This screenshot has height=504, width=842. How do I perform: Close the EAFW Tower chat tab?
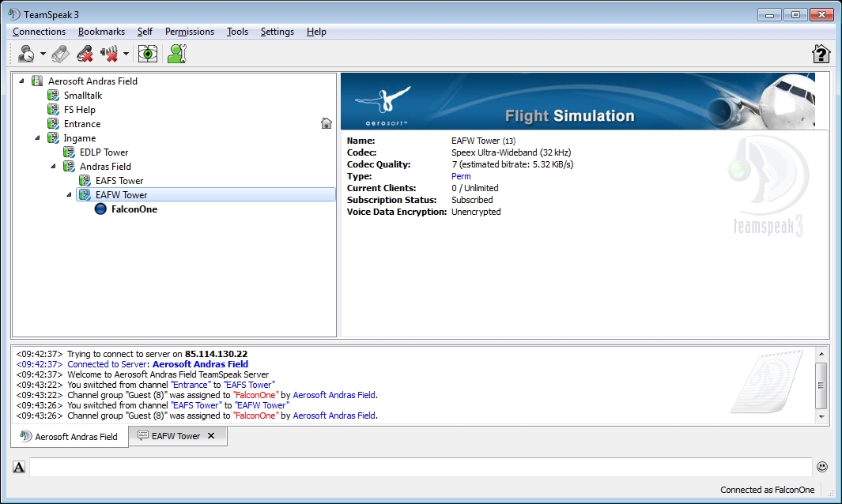pos(211,436)
